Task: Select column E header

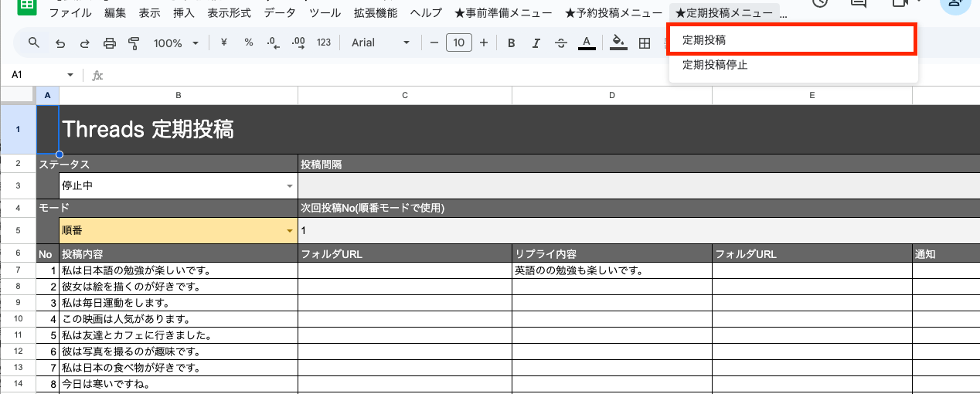Action: (x=812, y=95)
